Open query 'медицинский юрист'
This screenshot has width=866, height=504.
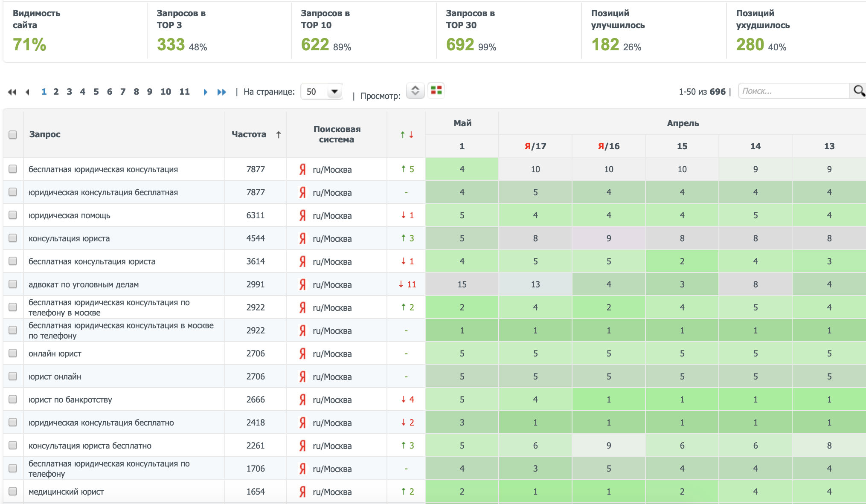pos(66,492)
